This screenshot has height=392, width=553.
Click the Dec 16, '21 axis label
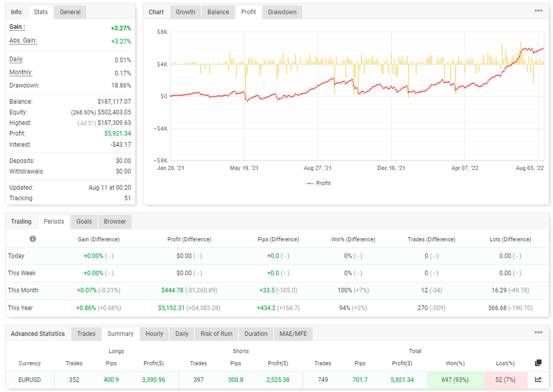(x=391, y=168)
